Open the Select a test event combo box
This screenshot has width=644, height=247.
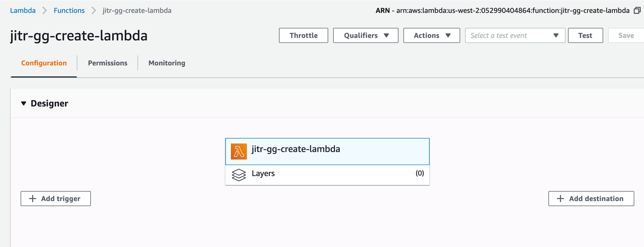(515, 35)
